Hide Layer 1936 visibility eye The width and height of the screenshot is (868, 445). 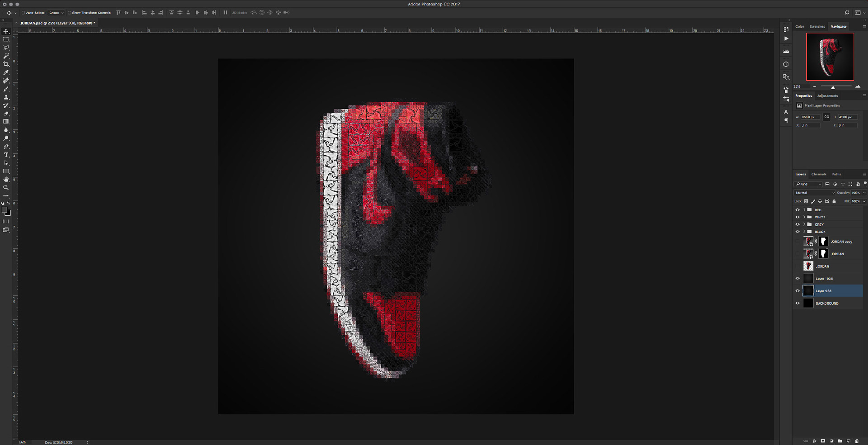tap(797, 279)
